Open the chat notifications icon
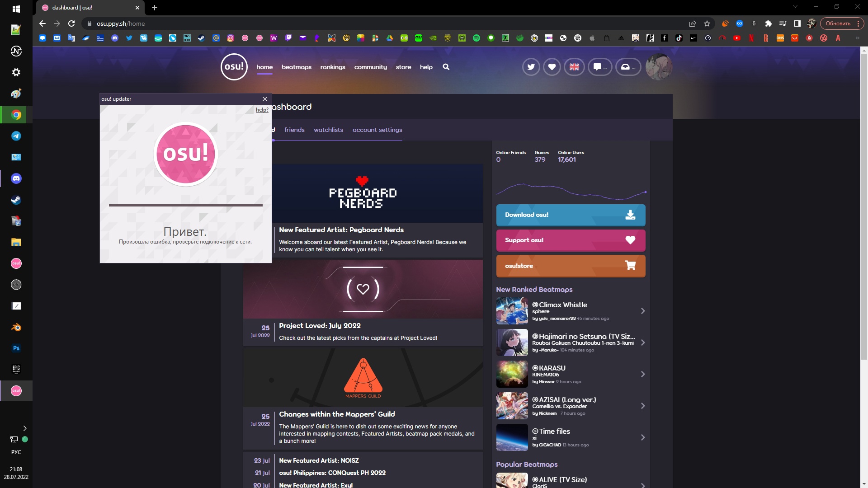Image resolution: width=868 pixels, height=488 pixels. click(x=600, y=67)
